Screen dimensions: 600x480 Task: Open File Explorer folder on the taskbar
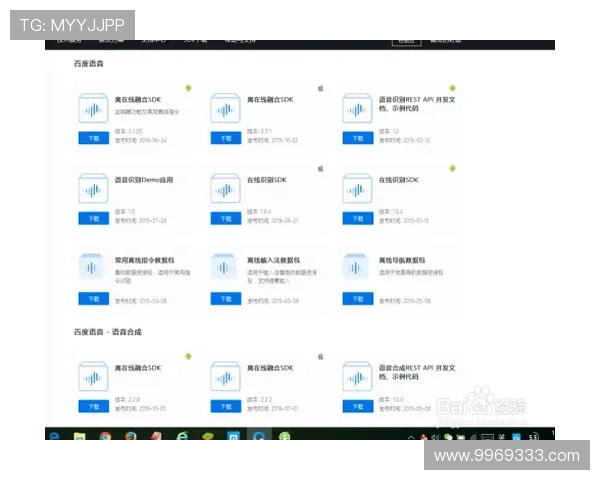click(x=80, y=437)
